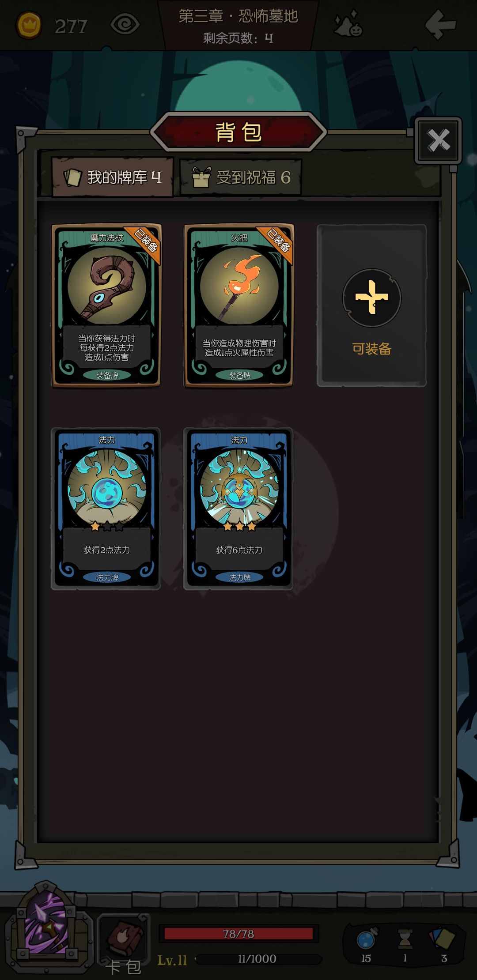Viewport: 477px width, 980px height.
Task: Open the 火把 torch card
Action: coord(238,305)
